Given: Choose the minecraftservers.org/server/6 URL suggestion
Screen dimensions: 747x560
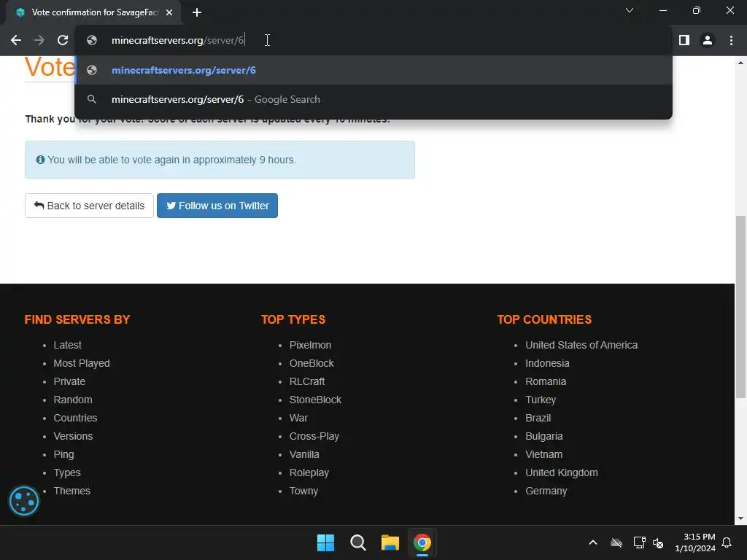Looking at the screenshot, I should point(373,70).
